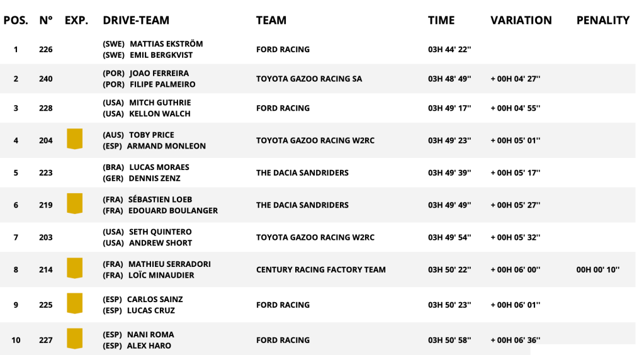
Task: Click The Dacia Sandriders team for Lucas Moraes
Action: 302,172
